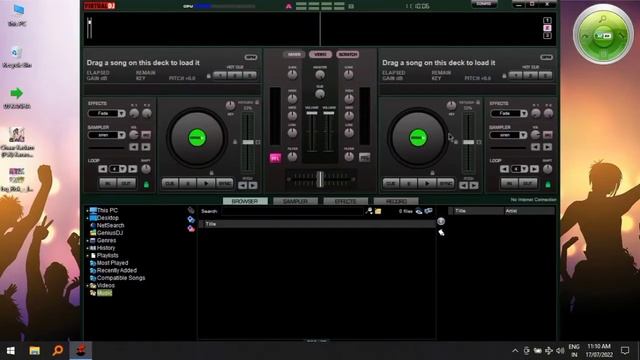Pause the right deck
Image resolution: width=640 pixels, height=360 pixels.
click(409, 184)
